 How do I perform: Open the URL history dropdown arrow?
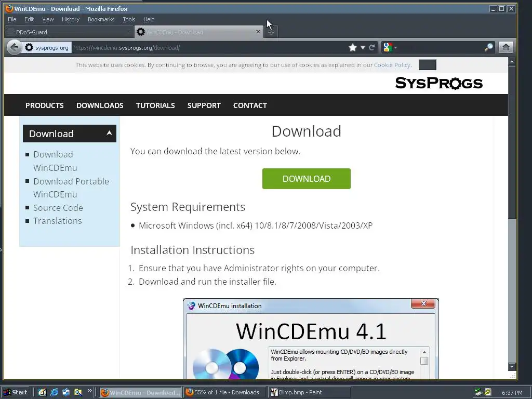tap(363, 47)
